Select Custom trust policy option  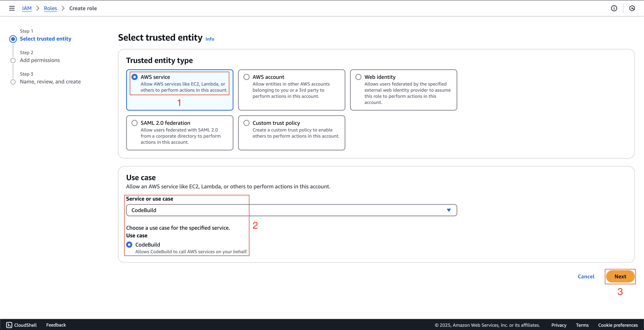(x=246, y=123)
